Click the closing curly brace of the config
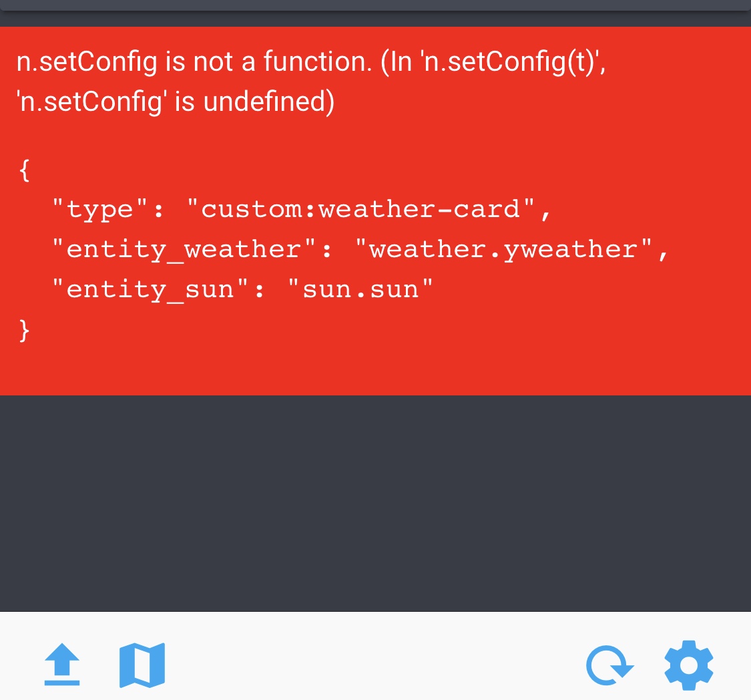The height and width of the screenshot is (700, 751). [25, 330]
